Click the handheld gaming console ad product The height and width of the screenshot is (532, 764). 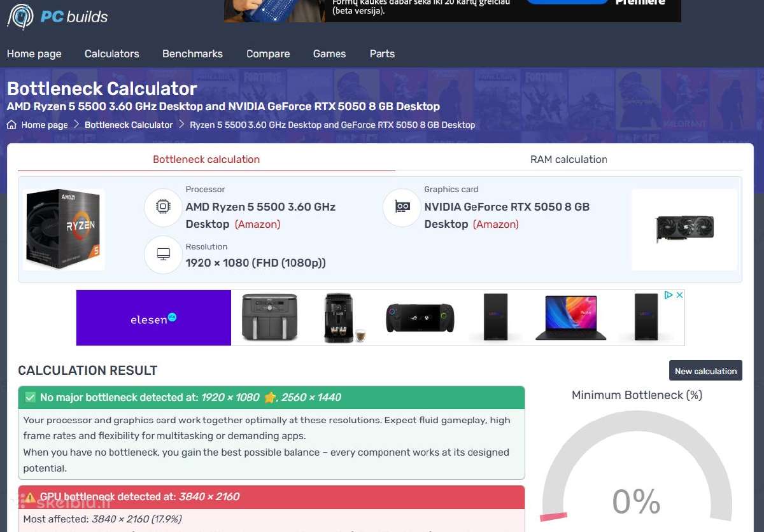coord(420,318)
